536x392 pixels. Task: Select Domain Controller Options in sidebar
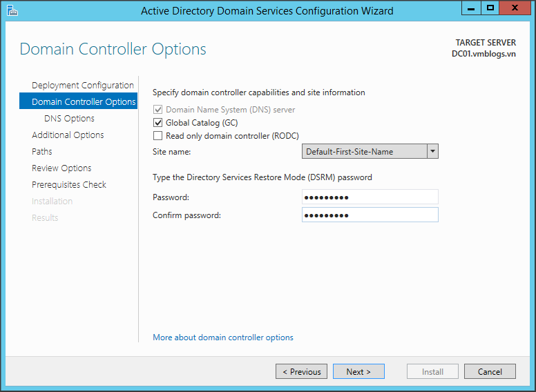pos(83,102)
